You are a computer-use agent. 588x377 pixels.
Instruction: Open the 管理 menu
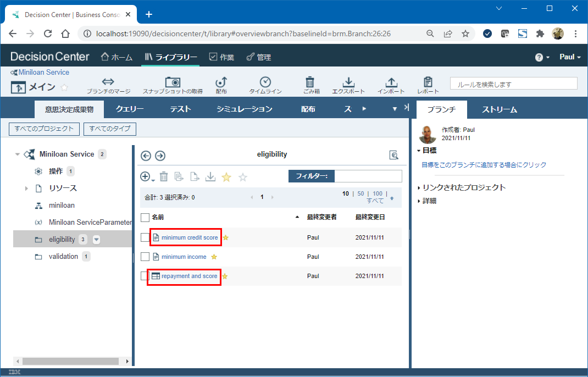tap(259, 57)
